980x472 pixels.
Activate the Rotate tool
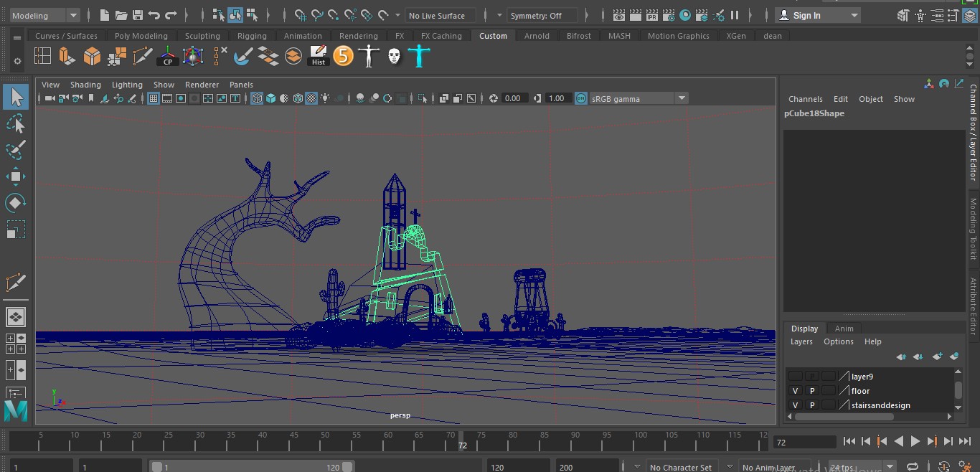pos(15,203)
